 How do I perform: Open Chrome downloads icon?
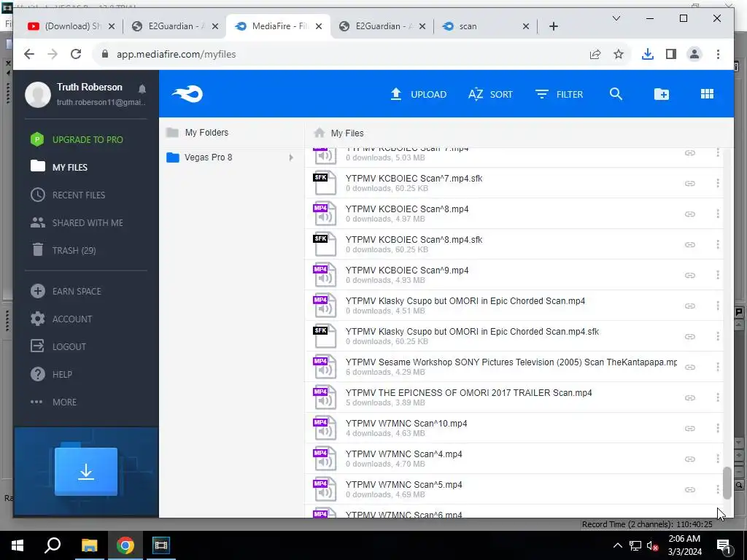pyautogui.click(x=647, y=54)
